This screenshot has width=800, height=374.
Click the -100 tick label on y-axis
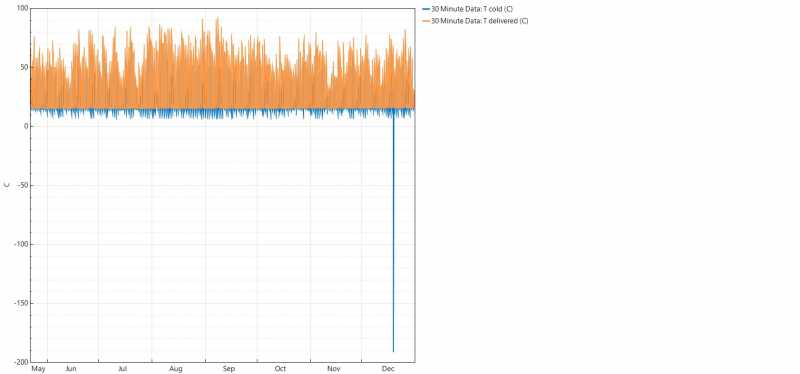click(x=20, y=244)
